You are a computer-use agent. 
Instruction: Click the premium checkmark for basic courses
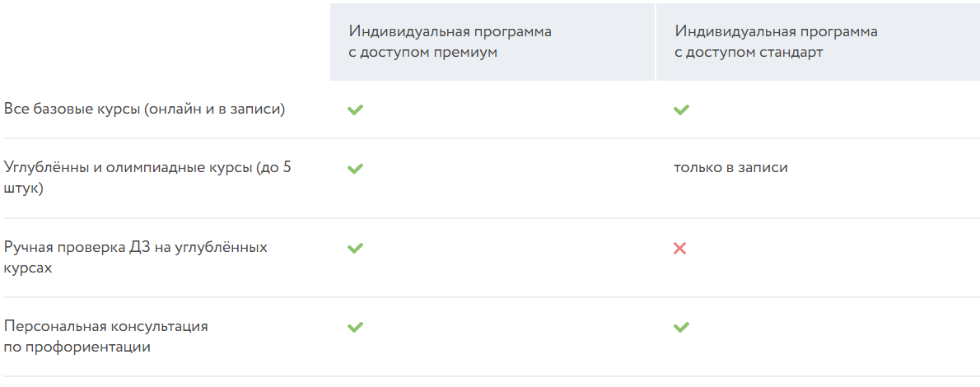(x=355, y=110)
